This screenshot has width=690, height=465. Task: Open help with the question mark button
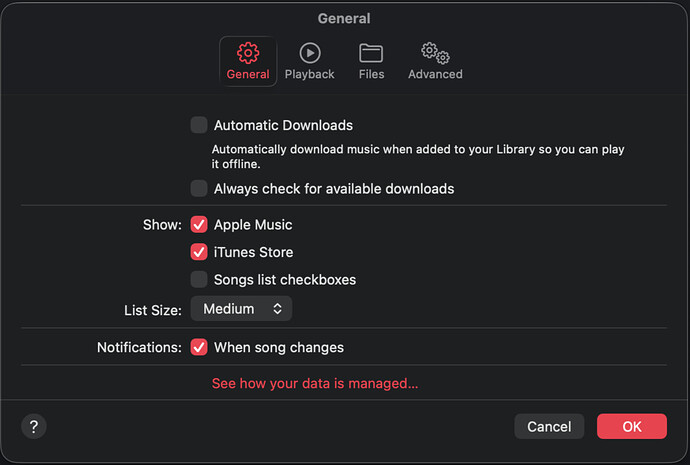[33, 426]
